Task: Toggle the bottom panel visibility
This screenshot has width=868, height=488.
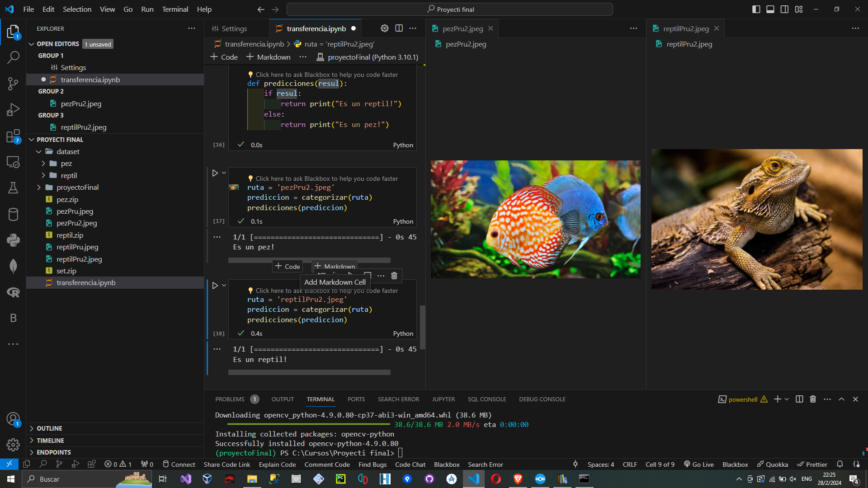Action: (770, 9)
